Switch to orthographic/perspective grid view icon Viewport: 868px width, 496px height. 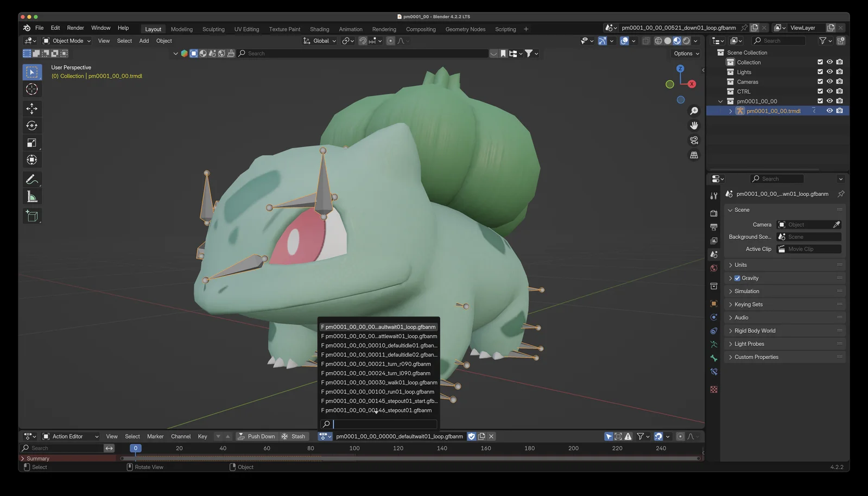click(694, 155)
